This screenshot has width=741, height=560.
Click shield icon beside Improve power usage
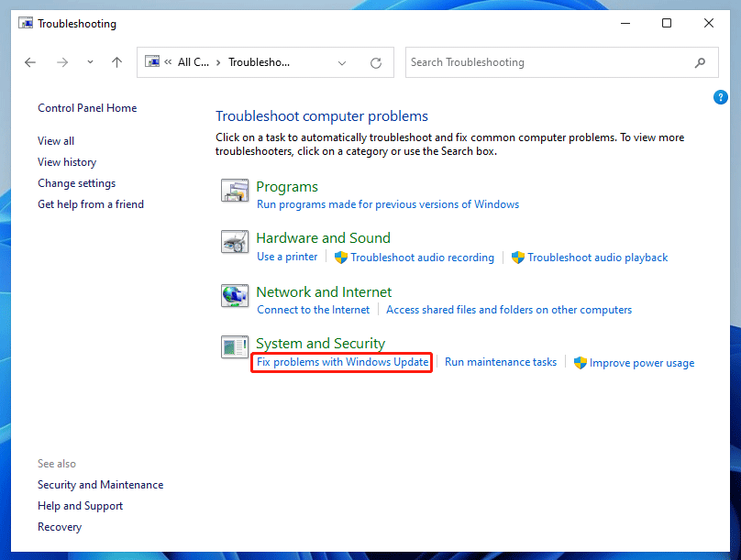click(580, 363)
